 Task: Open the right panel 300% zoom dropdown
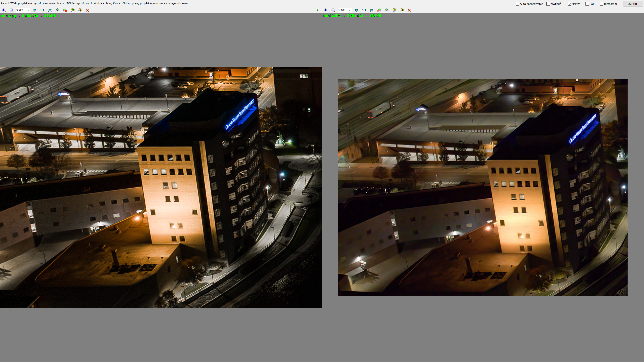click(x=350, y=10)
